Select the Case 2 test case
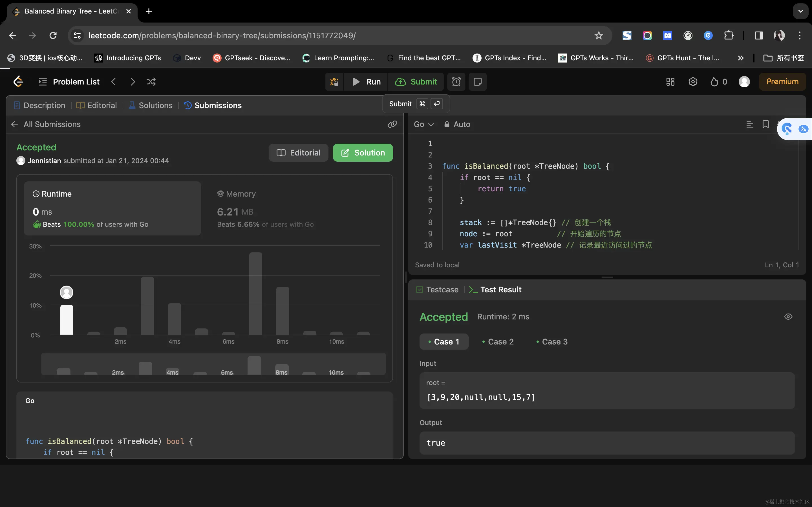This screenshot has height=507, width=812. point(498,342)
